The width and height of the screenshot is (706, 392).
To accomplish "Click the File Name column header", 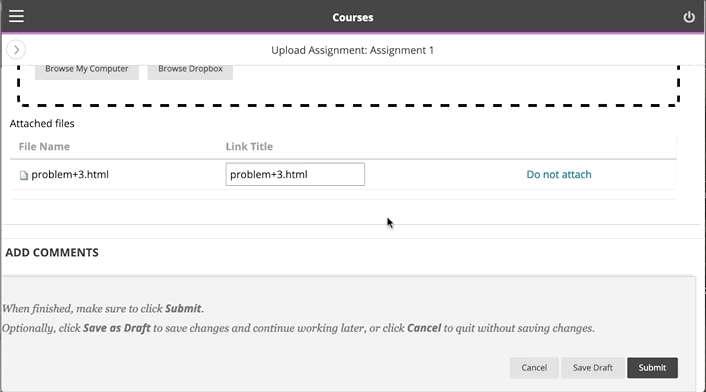I will (x=44, y=146).
